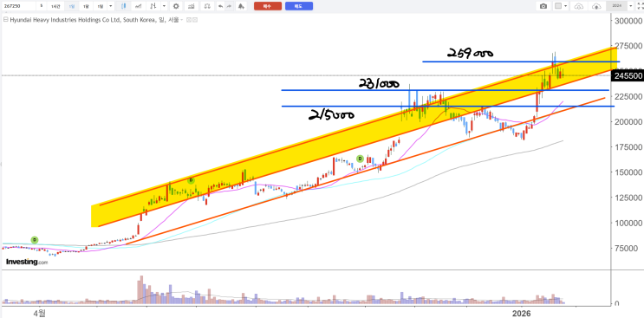This screenshot has height=318, width=644.
Task: Click the green D marker near 175000 level
Action: coord(360,159)
